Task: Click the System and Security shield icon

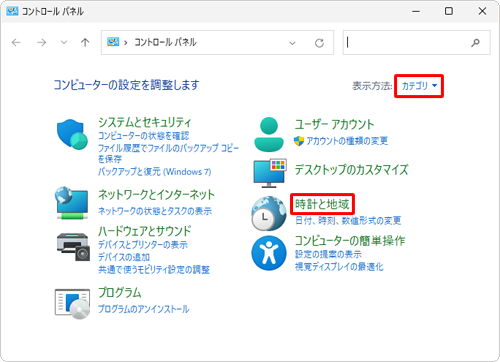Action: [x=72, y=134]
